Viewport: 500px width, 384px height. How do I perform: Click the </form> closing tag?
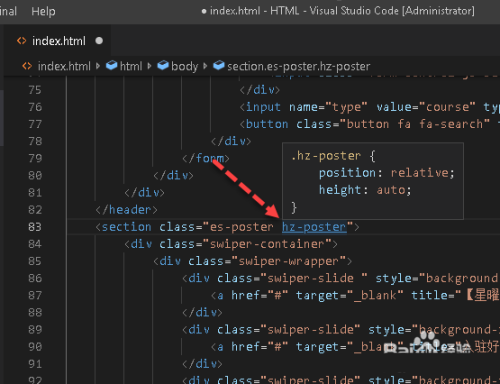[206, 158]
